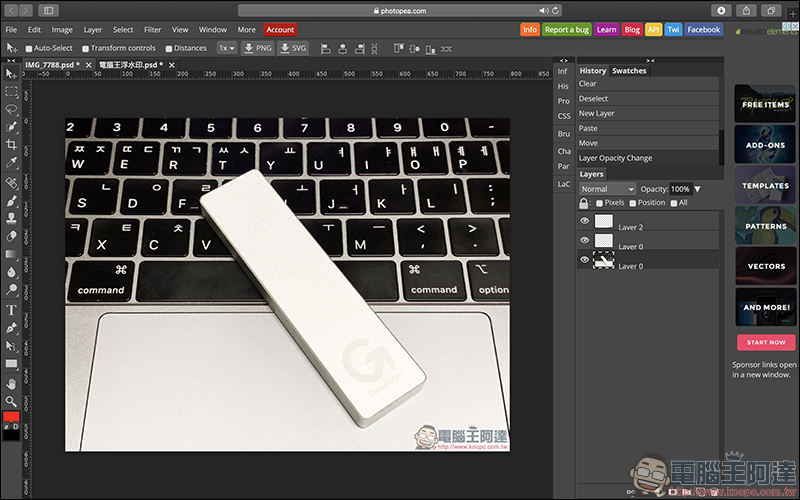Click the red foreground color swatch
Viewport: 800px width, 500px height.
click(11, 416)
